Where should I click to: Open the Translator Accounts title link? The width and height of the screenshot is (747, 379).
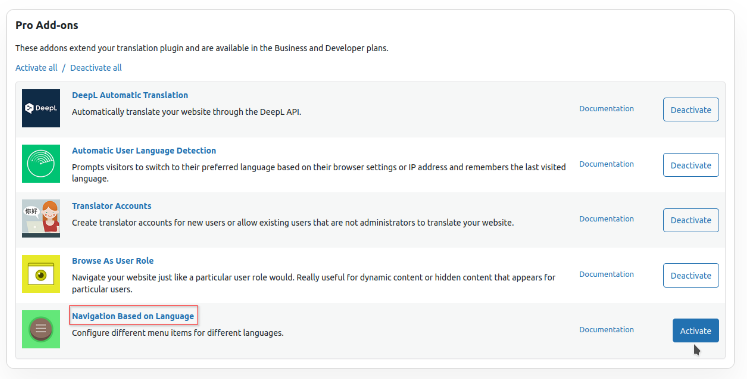(111, 206)
